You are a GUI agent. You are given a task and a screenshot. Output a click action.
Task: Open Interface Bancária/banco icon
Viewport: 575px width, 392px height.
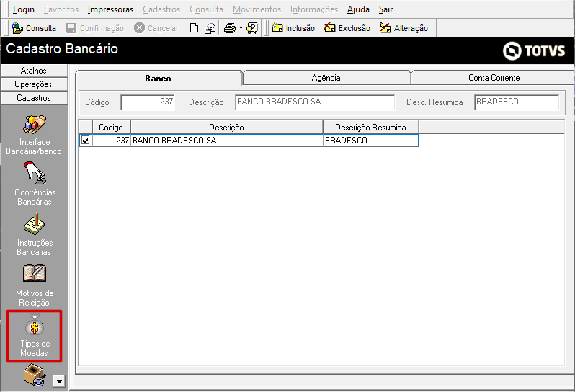34,135
